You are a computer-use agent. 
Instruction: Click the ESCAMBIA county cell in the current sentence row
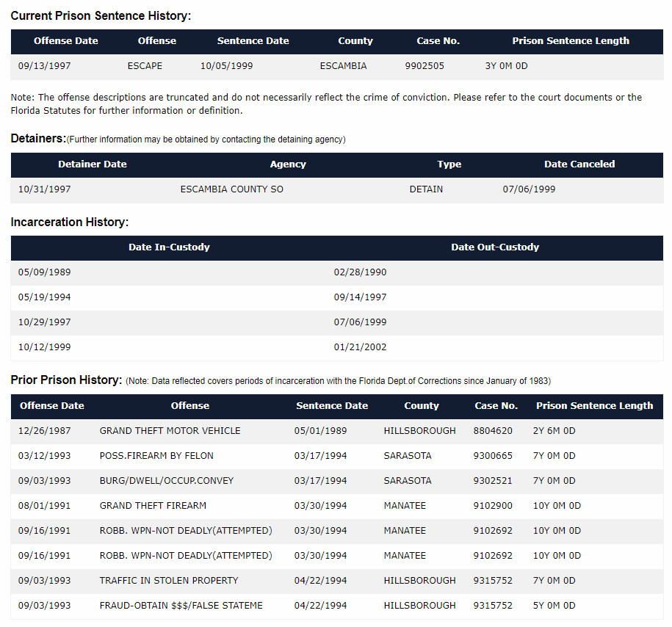tap(343, 66)
